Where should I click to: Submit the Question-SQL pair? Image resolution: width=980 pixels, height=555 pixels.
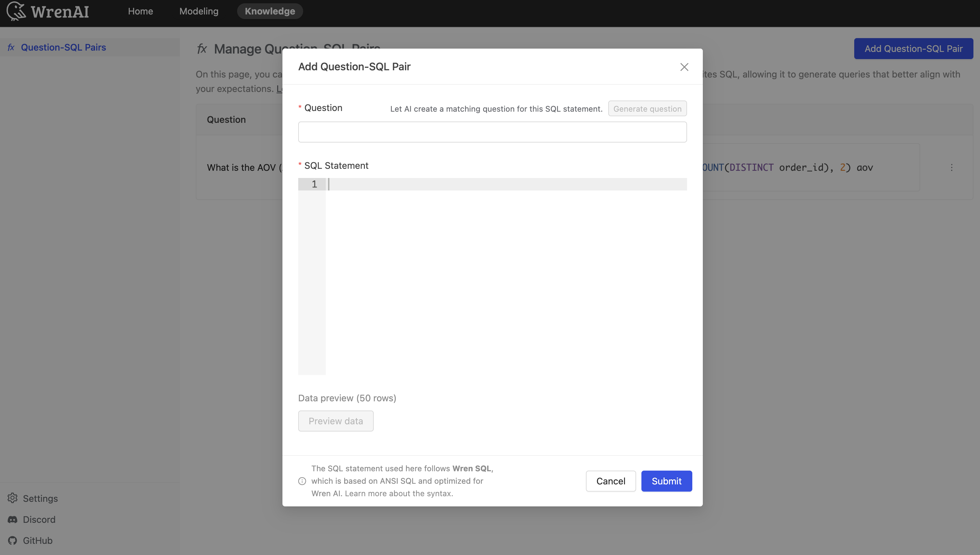[666, 481]
